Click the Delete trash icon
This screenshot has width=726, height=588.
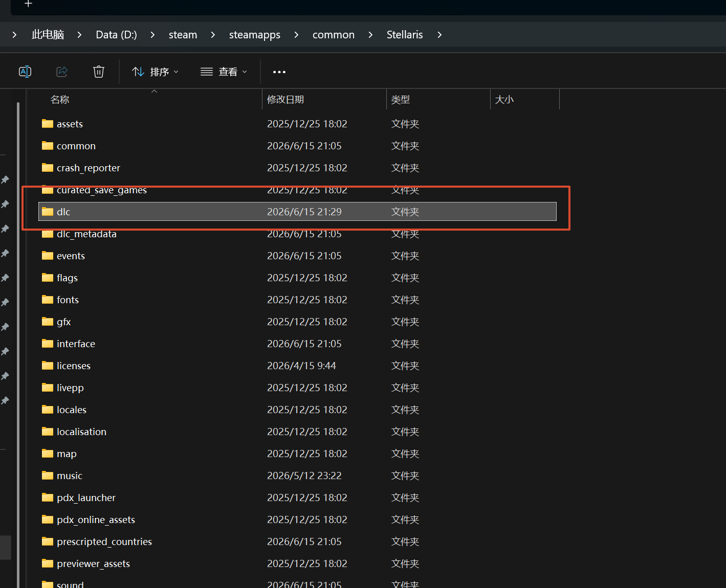[99, 72]
